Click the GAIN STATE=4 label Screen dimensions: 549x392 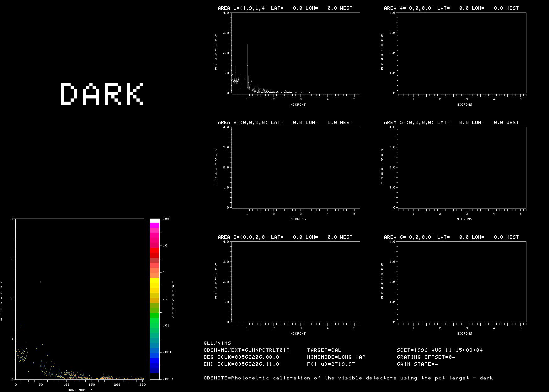[x=417, y=364]
